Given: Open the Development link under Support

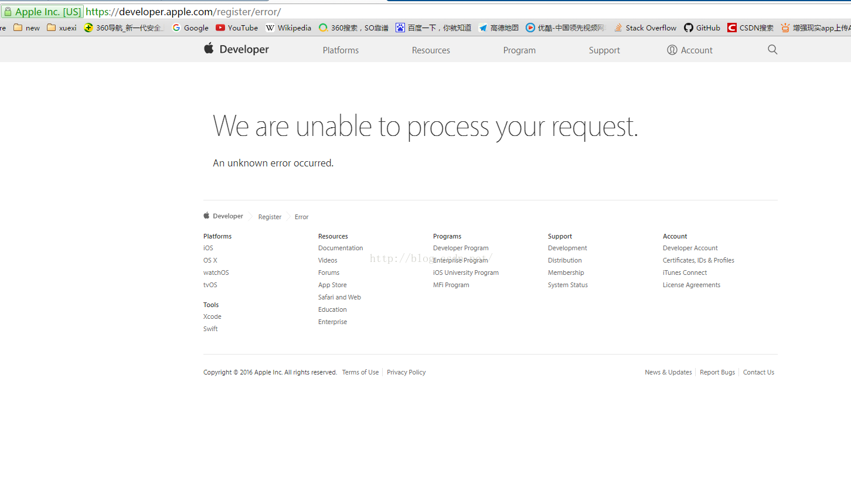Looking at the screenshot, I should click(567, 248).
